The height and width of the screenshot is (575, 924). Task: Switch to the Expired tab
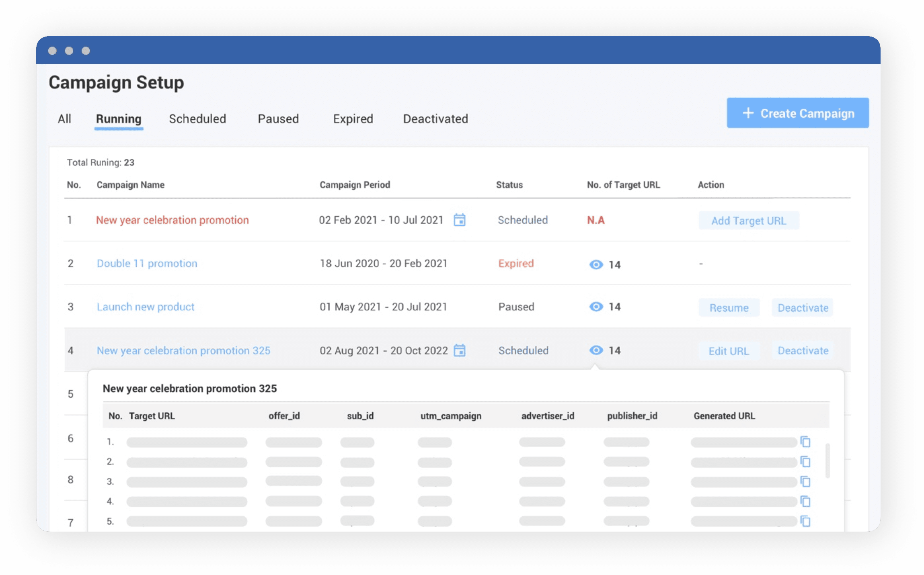click(x=353, y=119)
